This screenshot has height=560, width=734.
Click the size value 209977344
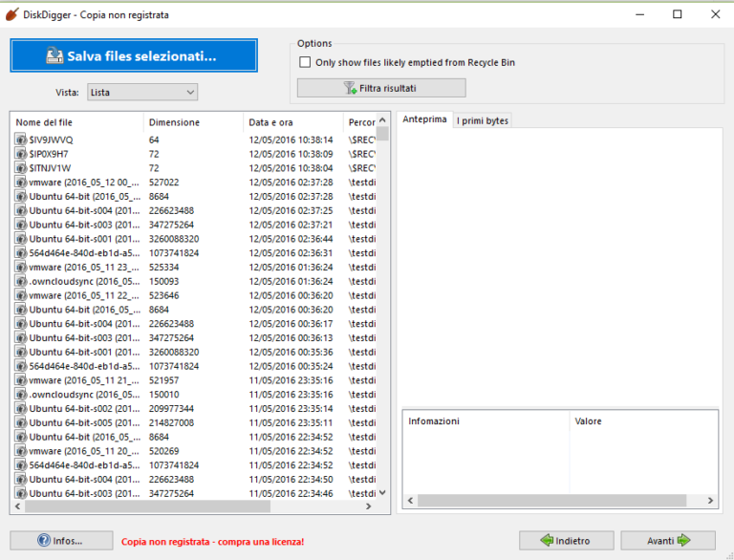tap(171, 408)
